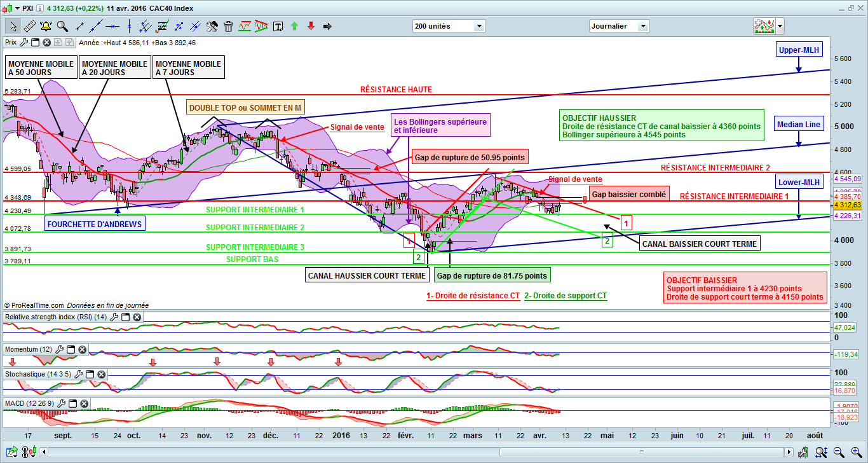This screenshot has width=868, height=463.
Task: Click the PXI info icon
Action: pos(41,8)
